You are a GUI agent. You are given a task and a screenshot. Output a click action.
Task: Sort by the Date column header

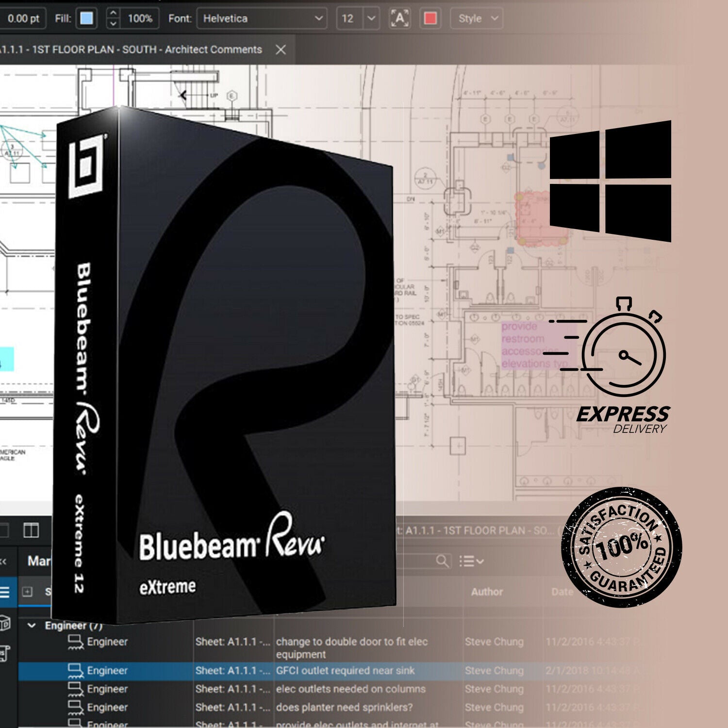pyautogui.click(x=562, y=592)
